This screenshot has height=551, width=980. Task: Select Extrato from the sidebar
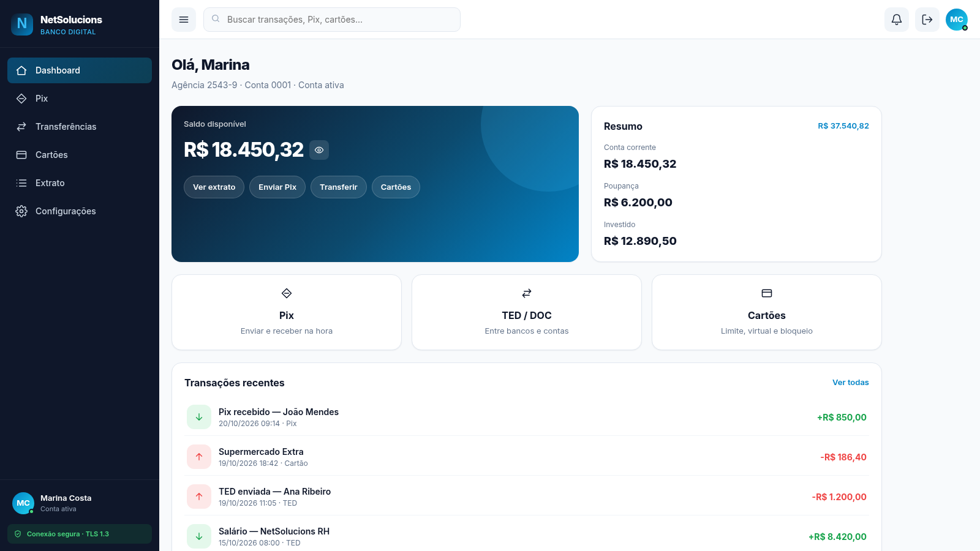[80, 183]
